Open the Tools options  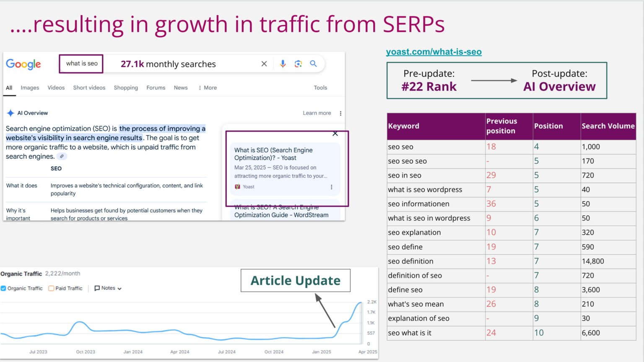point(320,88)
